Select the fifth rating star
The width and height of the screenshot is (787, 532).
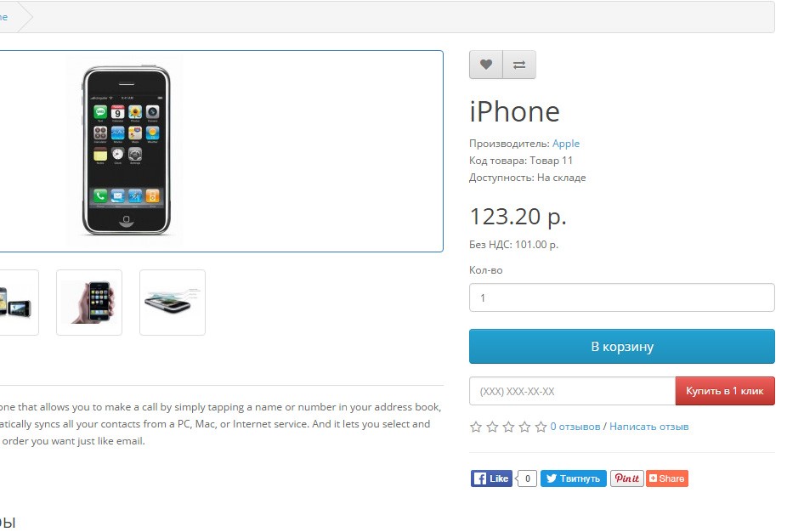pos(541,427)
